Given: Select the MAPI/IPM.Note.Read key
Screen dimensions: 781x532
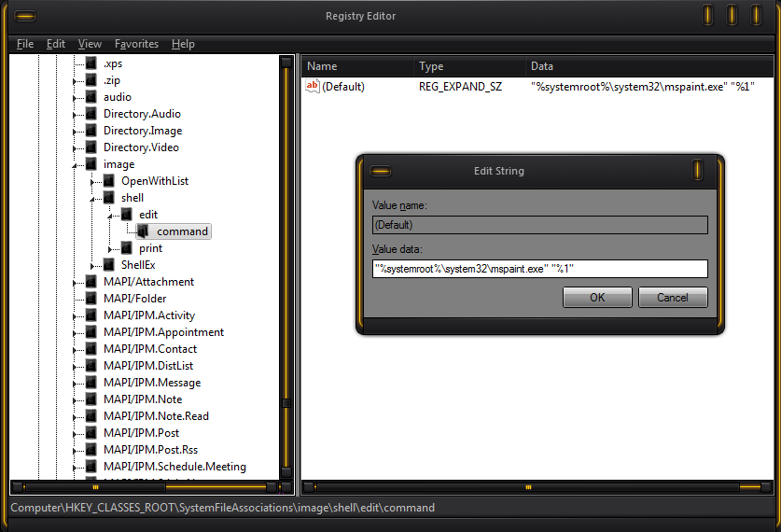Looking at the screenshot, I should point(156,416).
